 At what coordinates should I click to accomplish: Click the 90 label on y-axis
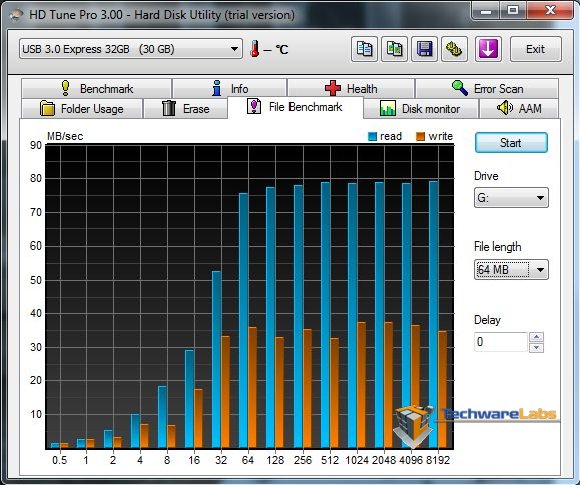[36, 145]
